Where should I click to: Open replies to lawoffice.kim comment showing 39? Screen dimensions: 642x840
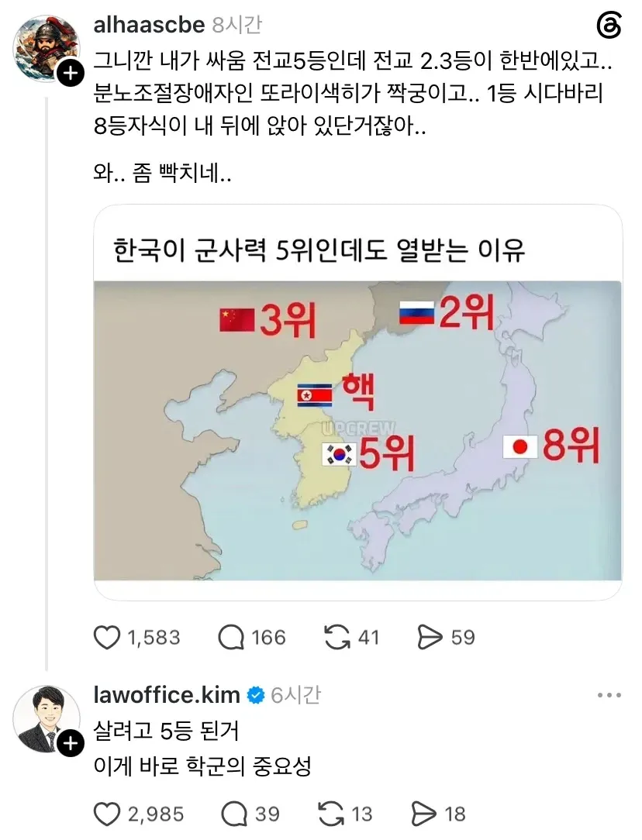pyautogui.click(x=234, y=814)
